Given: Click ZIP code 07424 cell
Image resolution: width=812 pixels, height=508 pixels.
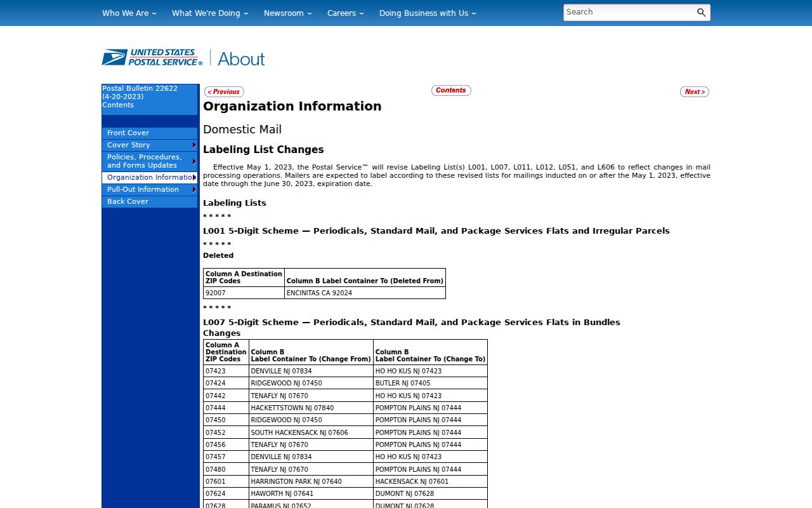Looking at the screenshot, I should (226, 383).
